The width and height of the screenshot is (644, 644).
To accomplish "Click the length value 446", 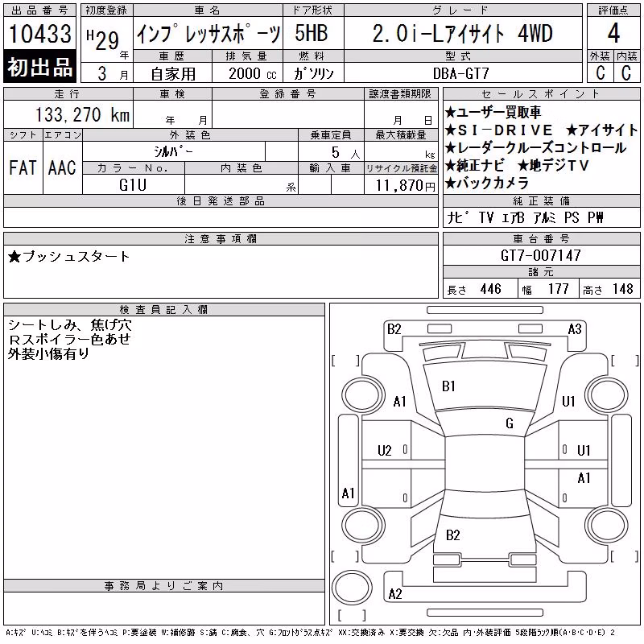I will pos(491,289).
